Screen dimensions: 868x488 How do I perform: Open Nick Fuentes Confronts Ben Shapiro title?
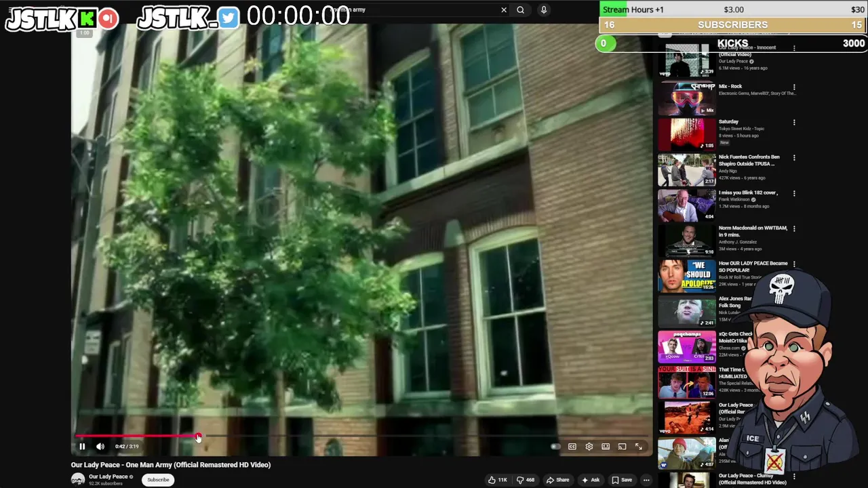click(x=749, y=160)
